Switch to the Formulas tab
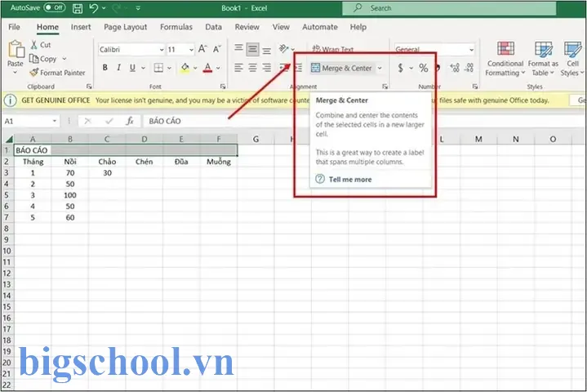 176,27
